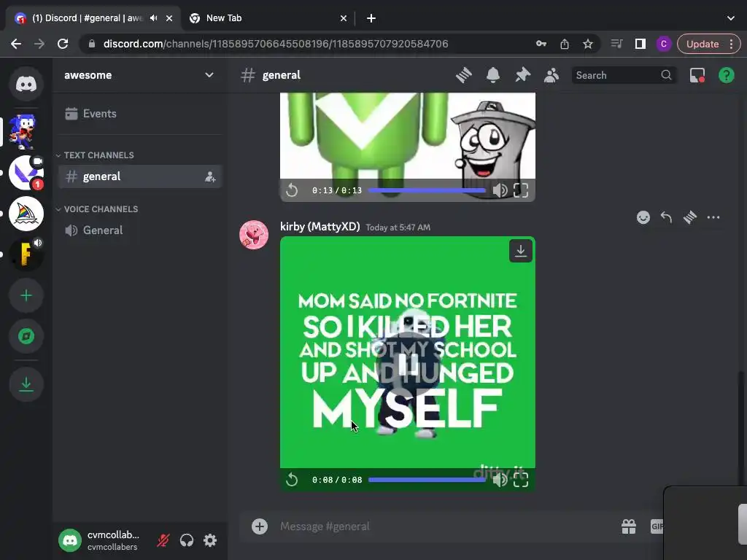Add reaction to kirby's message
This screenshot has width=747, height=560.
click(x=643, y=217)
